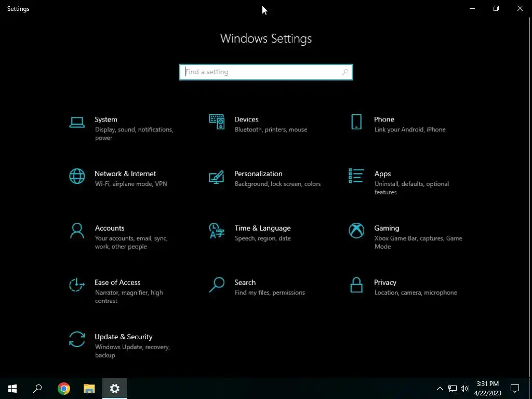
Task: Select the Update & Security heading
Action: click(x=124, y=337)
